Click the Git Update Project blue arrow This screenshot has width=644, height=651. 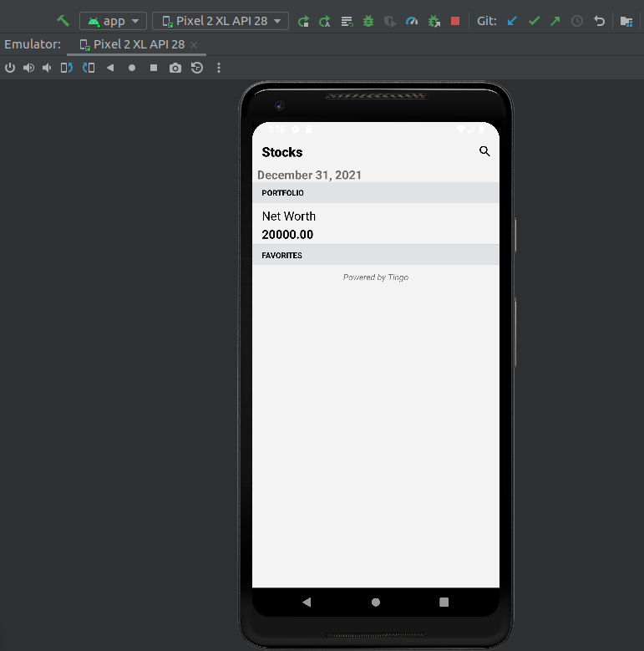tap(512, 21)
